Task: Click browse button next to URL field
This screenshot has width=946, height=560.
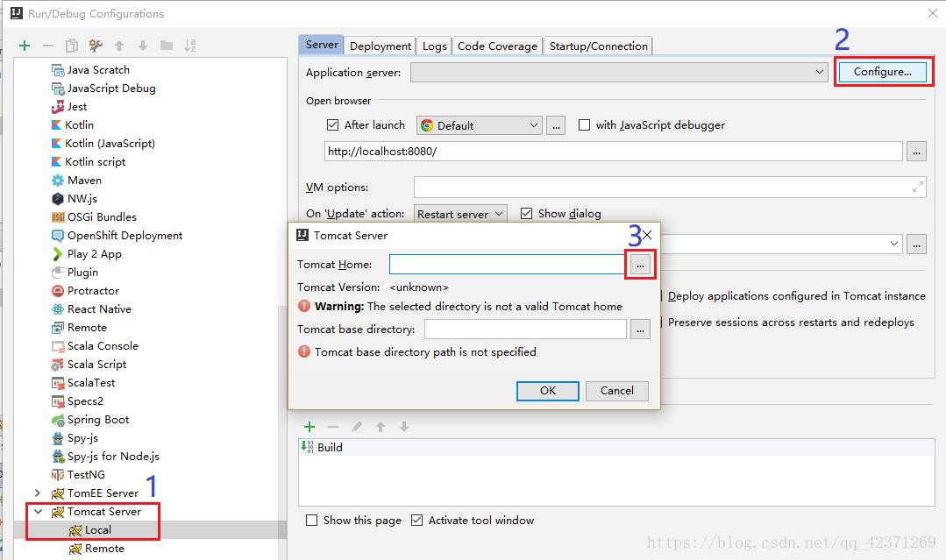Action: pos(916,152)
